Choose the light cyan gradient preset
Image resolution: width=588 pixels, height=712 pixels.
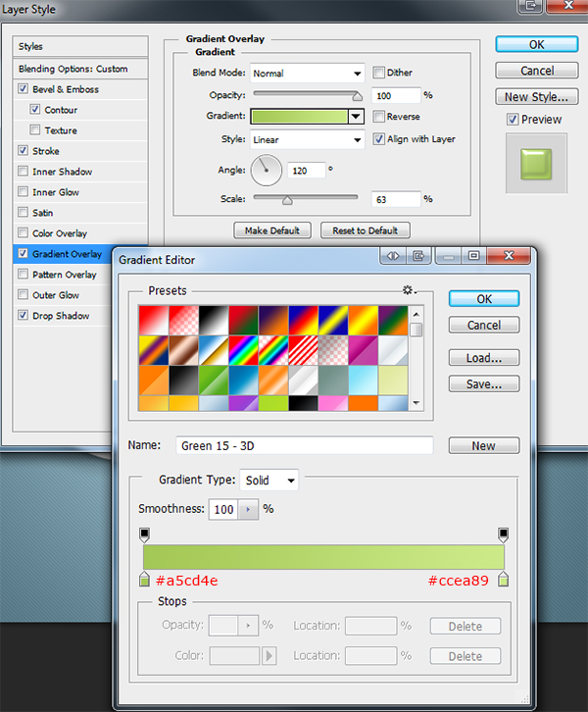pyautogui.click(x=363, y=381)
